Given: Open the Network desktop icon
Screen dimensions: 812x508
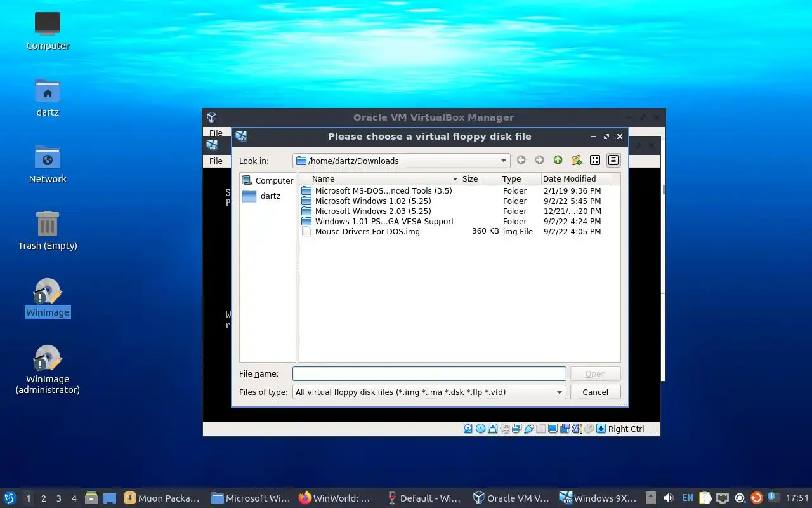Looking at the screenshot, I should tap(48, 164).
